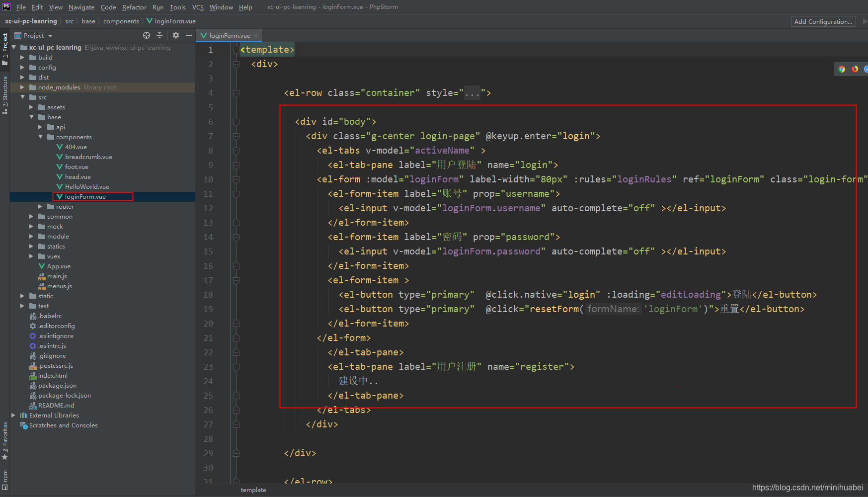The width and height of the screenshot is (868, 497).
Task: Click Add Configuration button
Action: [x=823, y=21]
